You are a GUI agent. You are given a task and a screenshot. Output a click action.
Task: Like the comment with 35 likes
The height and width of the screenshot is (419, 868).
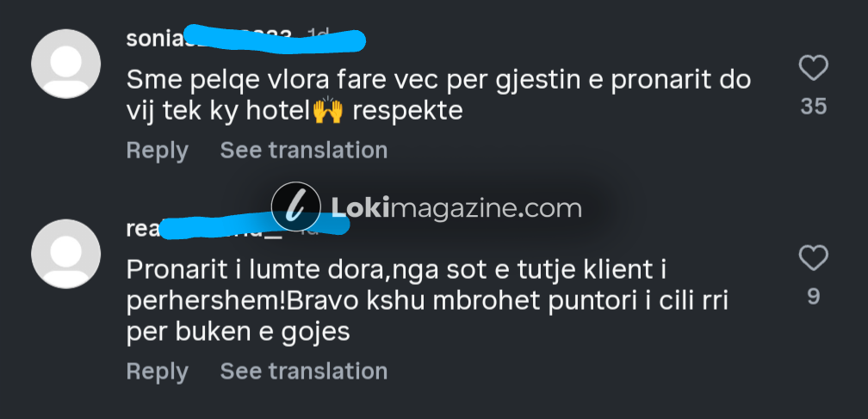pyautogui.click(x=813, y=68)
